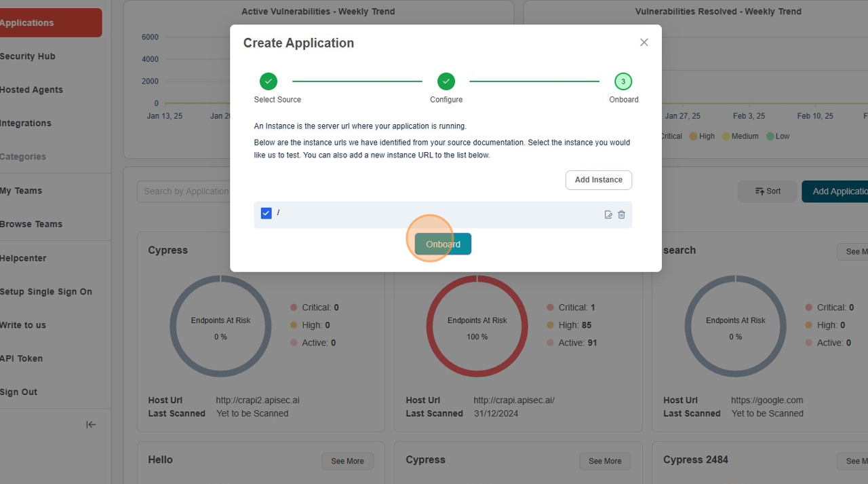Toggle the High series legend swatch
The height and width of the screenshot is (484, 868).
pos(694,136)
